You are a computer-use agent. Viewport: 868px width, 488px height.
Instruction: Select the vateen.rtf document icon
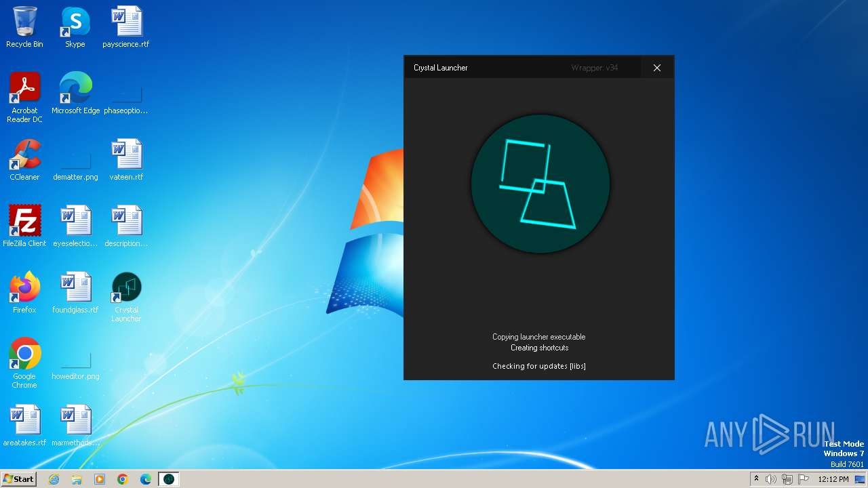point(126,160)
